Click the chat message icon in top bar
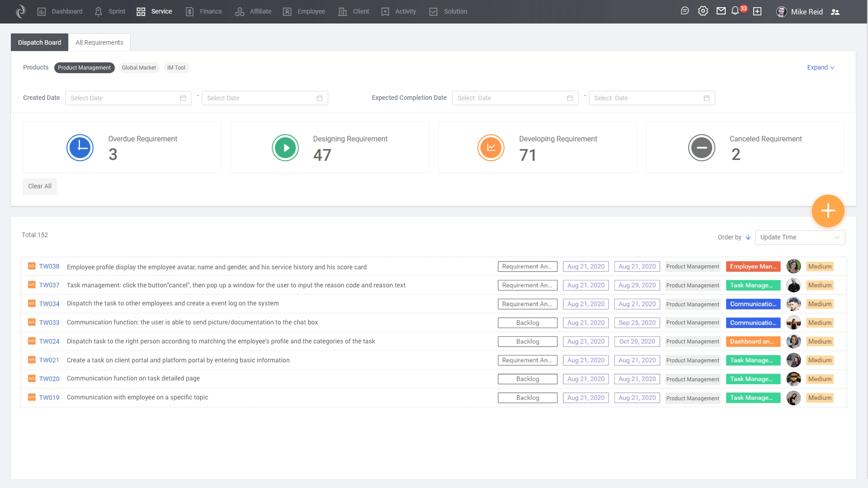The height and width of the screenshot is (488, 868). pos(685,11)
